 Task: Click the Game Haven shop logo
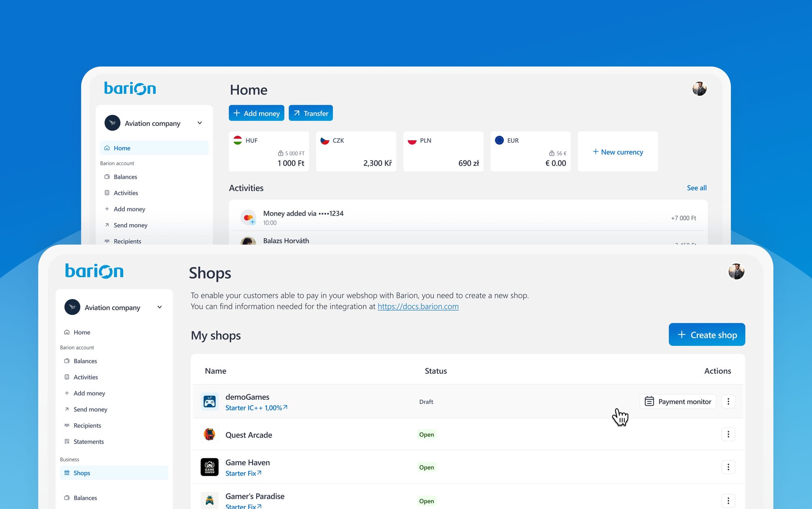[209, 467]
